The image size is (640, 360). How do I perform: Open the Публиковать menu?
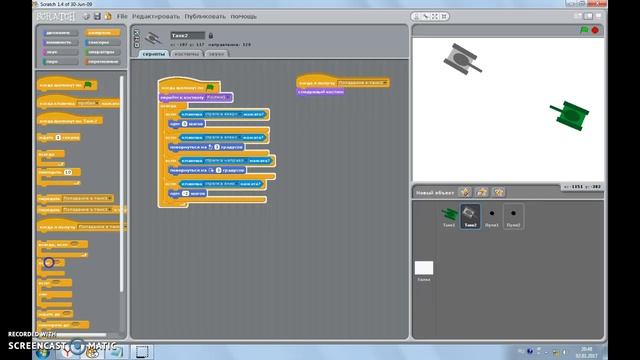(x=205, y=16)
